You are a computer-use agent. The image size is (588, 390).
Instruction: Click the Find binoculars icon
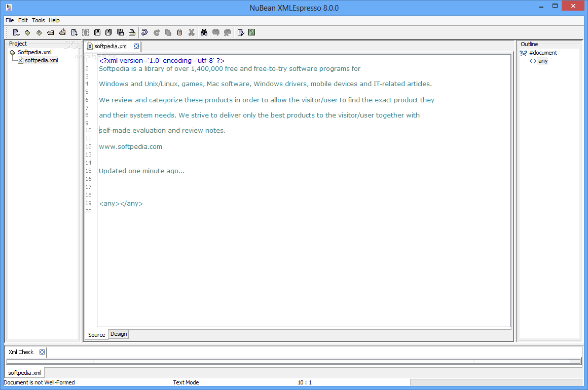(204, 32)
